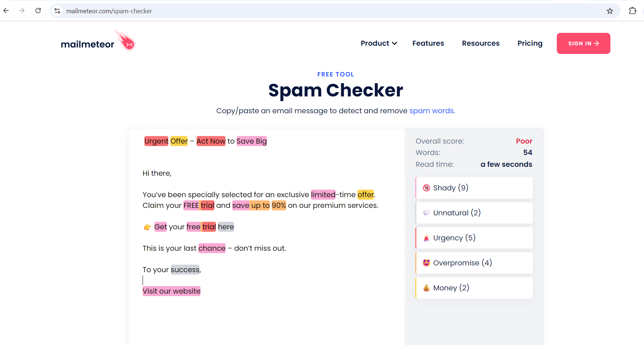Click the highlighted word 'limited'
644x345 pixels.
tap(323, 195)
